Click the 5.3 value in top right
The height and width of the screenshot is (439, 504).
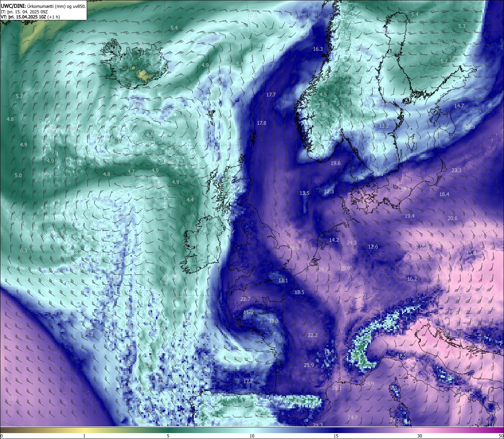(462, 26)
